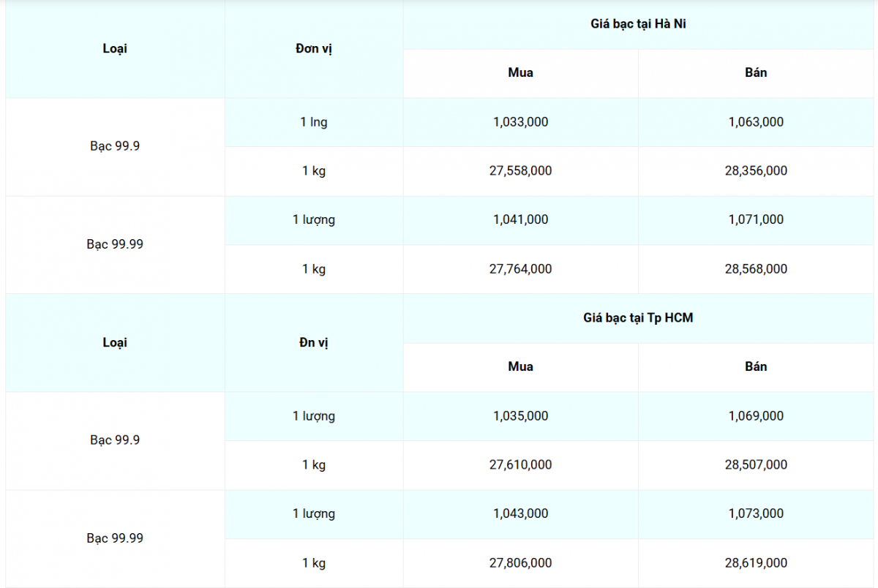This screenshot has width=878, height=588.
Task: Click the 27,806,000 buy price
Action: [520, 563]
